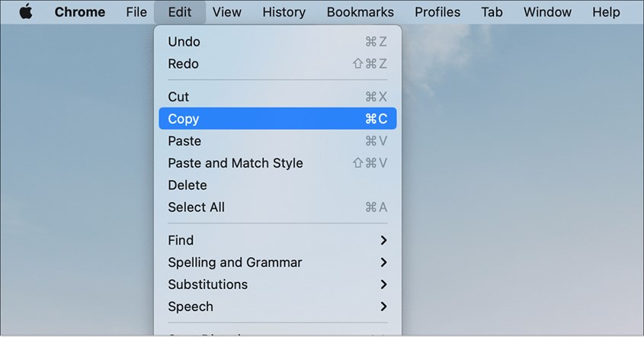Open the History menu
This screenshot has height=337, width=644.
pos(284,12)
